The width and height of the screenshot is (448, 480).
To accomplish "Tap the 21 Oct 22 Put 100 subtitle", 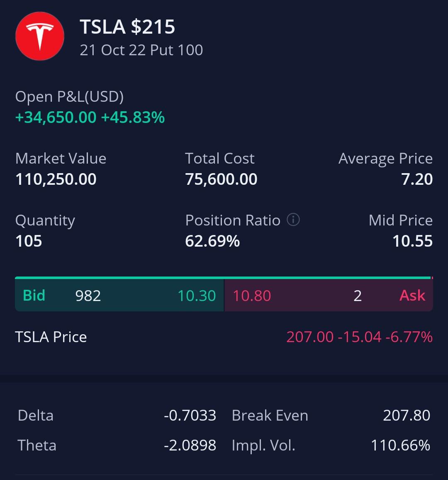I will click(x=141, y=50).
